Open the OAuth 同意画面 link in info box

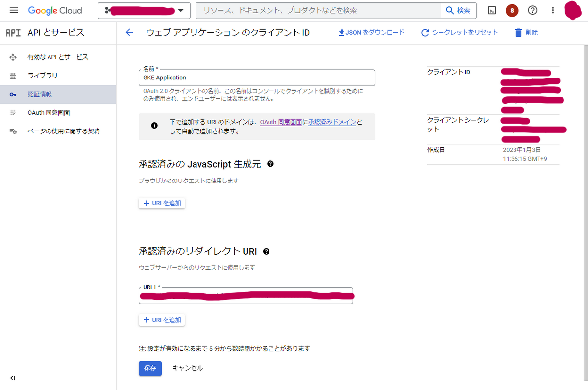[281, 122]
